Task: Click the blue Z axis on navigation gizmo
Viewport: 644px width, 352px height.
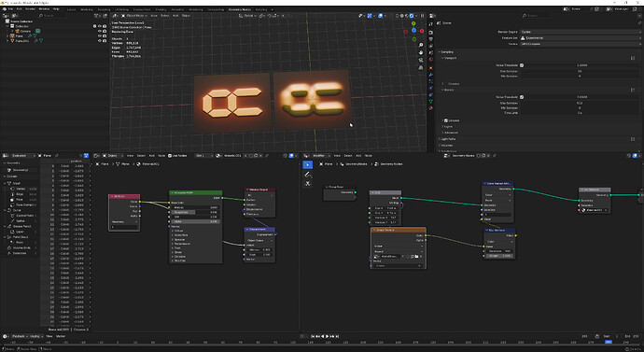Action: 413,31
